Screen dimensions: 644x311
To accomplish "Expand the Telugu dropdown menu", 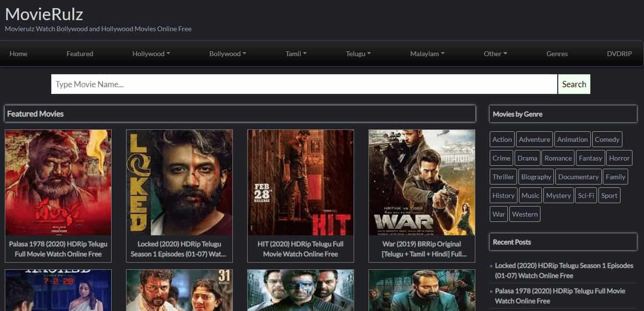I will (358, 54).
